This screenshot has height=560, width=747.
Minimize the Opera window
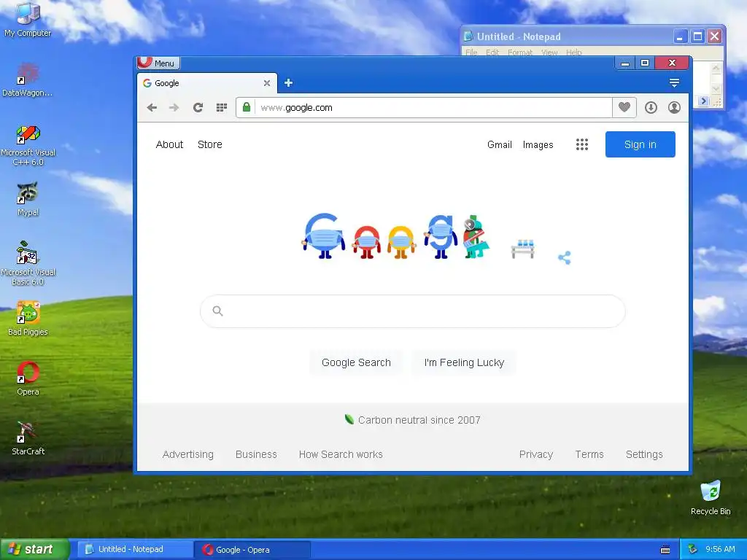[x=625, y=63]
